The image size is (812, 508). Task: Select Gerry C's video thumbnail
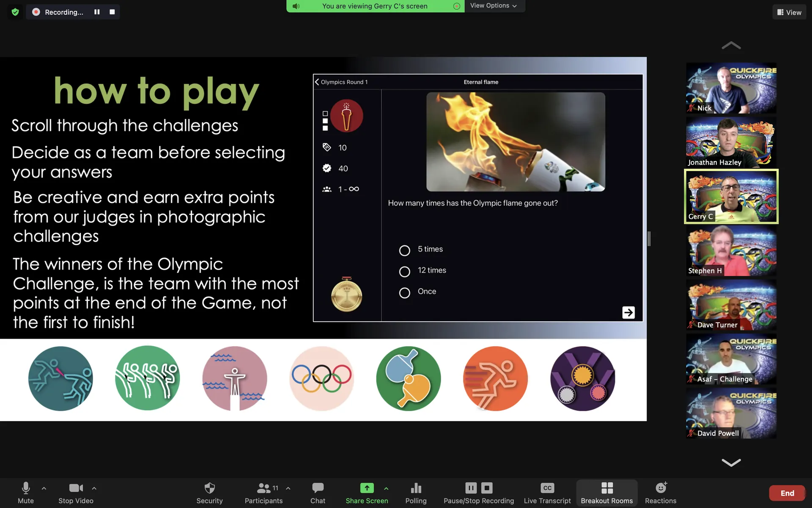pyautogui.click(x=731, y=196)
